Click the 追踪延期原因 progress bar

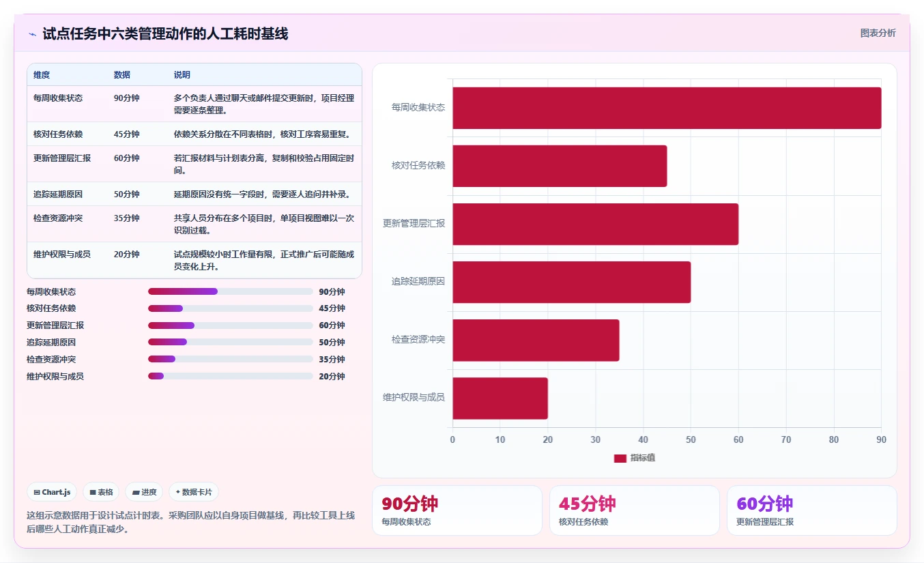tap(231, 343)
